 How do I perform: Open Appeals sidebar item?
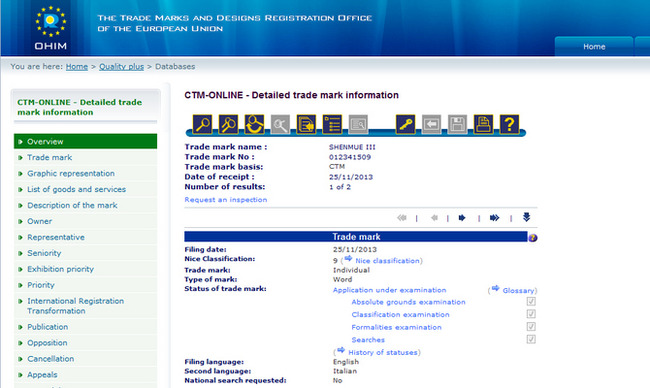coord(85,375)
